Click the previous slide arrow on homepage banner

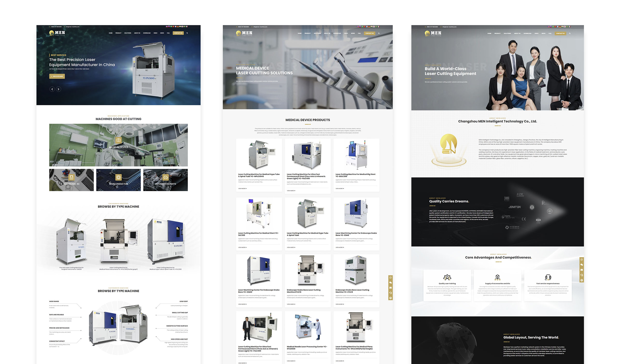[x=52, y=89]
